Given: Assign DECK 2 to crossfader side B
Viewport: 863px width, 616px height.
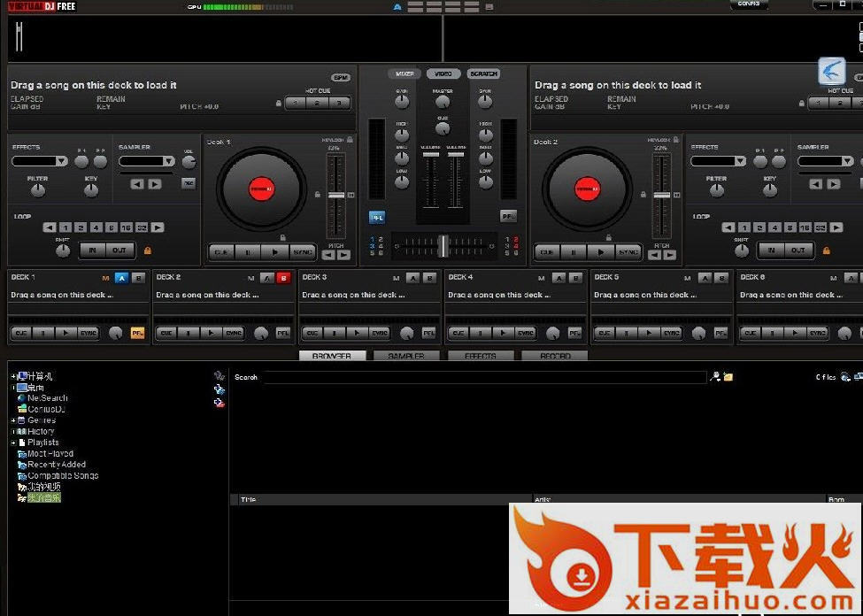Looking at the screenshot, I should 283,278.
